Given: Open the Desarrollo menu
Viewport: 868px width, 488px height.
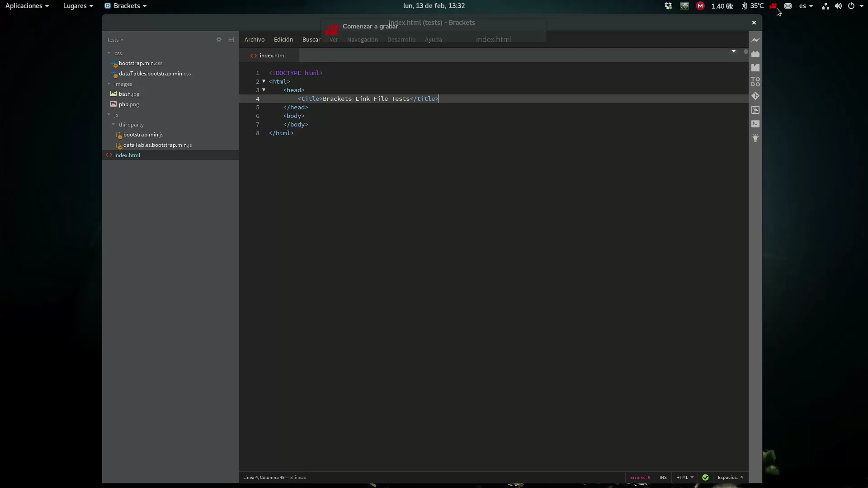Looking at the screenshot, I should pos(401,40).
